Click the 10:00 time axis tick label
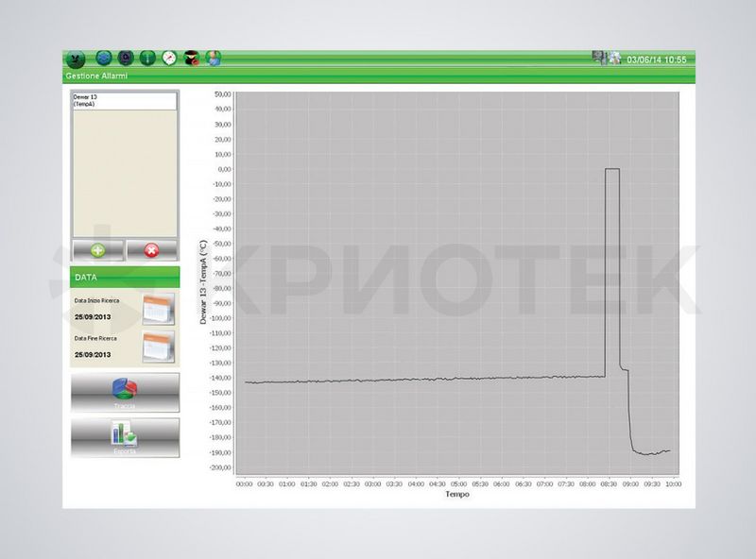This screenshot has width=756, height=559. pos(674,484)
